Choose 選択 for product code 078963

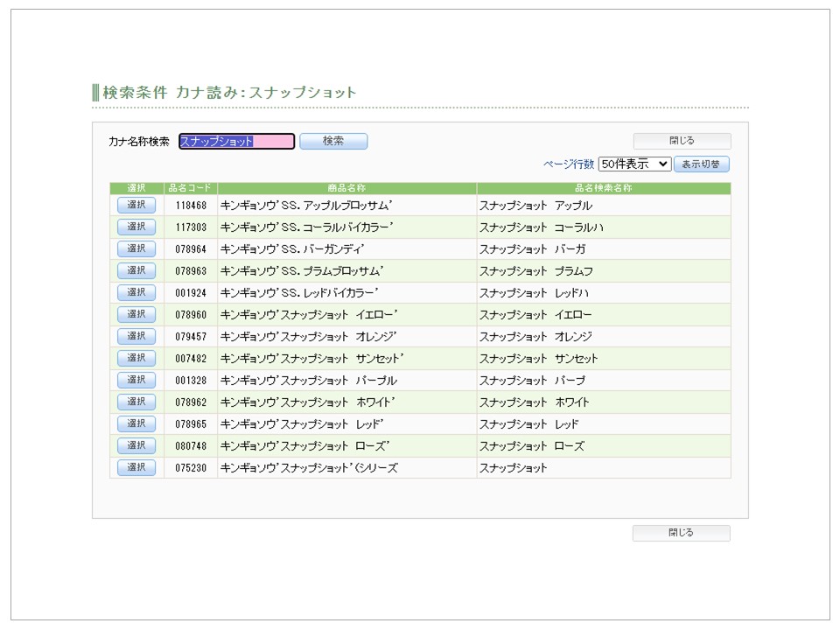pos(136,270)
